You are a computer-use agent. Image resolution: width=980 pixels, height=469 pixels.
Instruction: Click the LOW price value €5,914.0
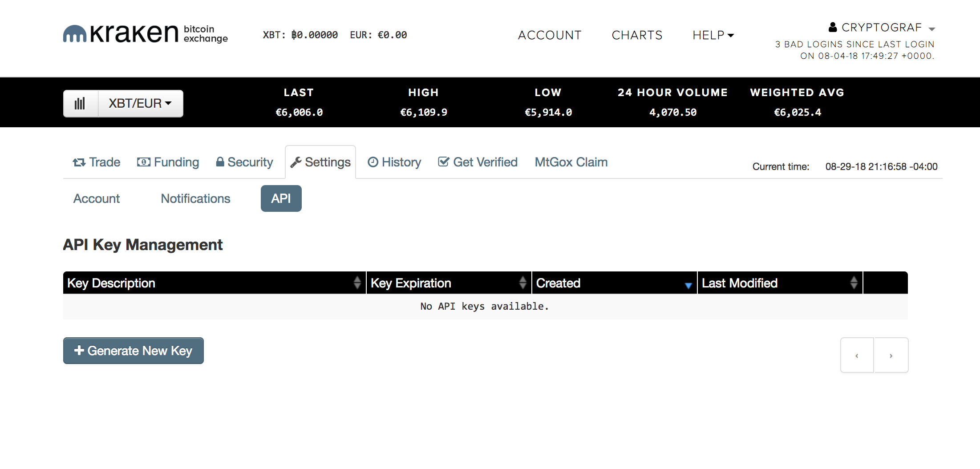pos(548,112)
